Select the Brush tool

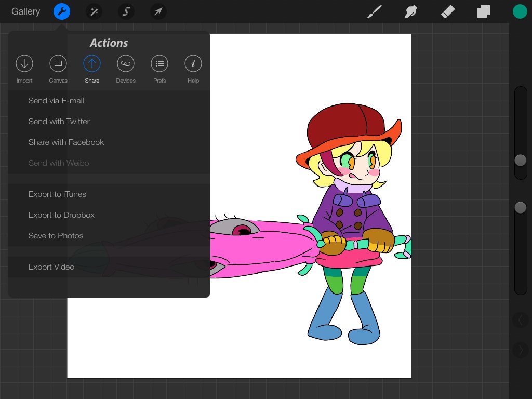point(374,11)
